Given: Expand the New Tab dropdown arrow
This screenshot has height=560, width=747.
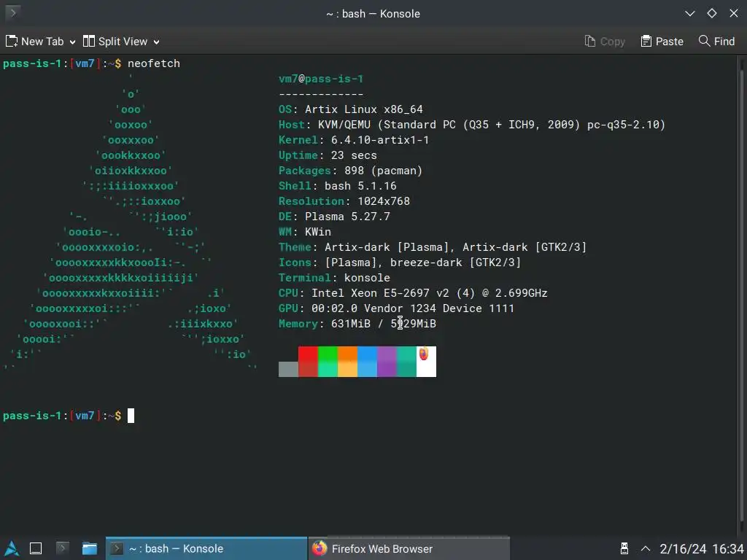Looking at the screenshot, I should click(72, 42).
